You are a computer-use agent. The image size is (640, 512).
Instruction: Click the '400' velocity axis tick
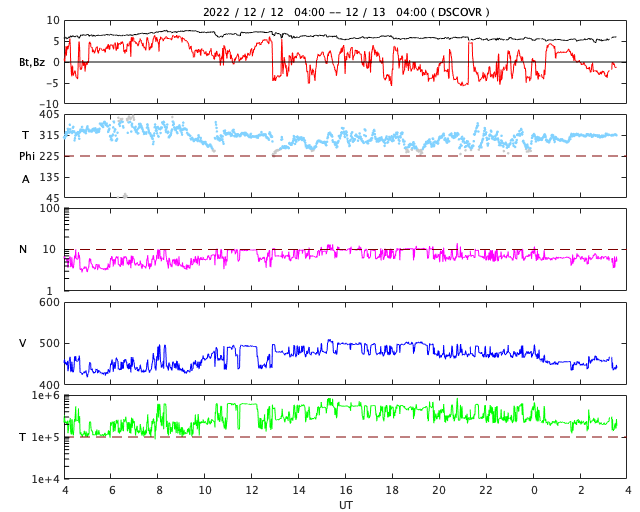49,385
